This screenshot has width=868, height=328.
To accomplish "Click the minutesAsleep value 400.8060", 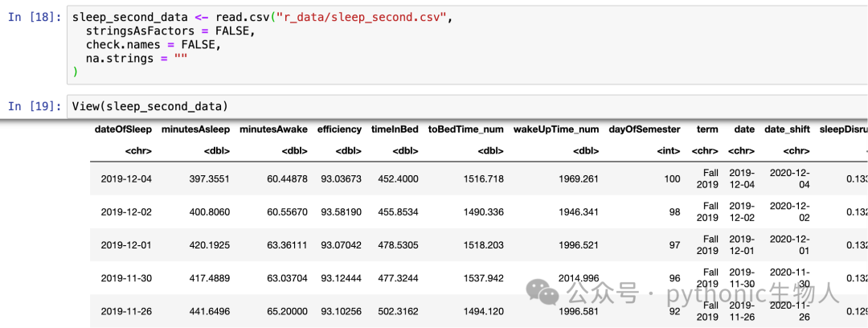I will (210, 211).
